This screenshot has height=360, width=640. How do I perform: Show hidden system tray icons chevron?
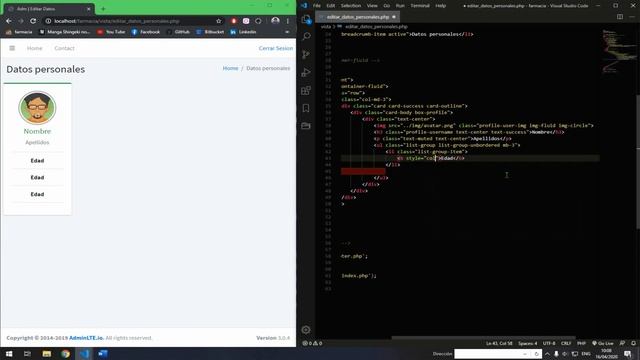pyautogui.click(x=547, y=354)
